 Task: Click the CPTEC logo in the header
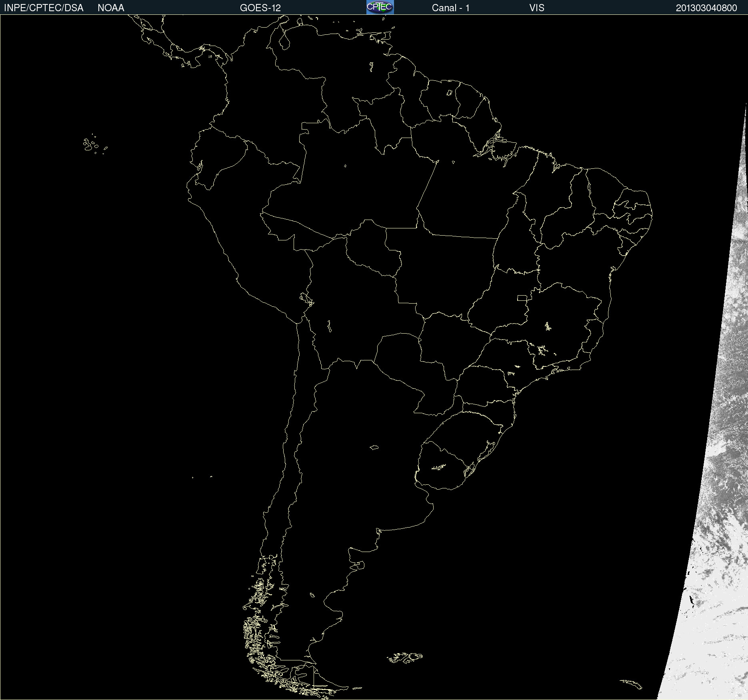380,7
